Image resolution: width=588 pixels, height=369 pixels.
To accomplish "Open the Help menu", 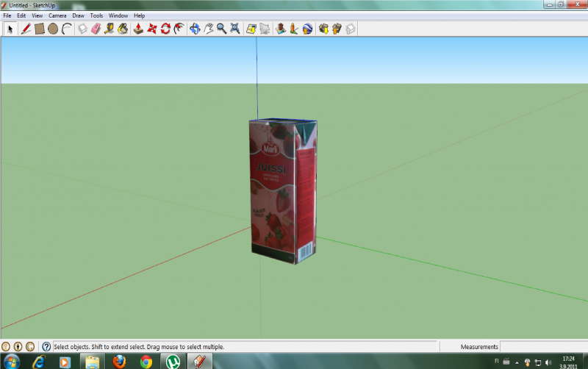I will (x=139, y=15).
